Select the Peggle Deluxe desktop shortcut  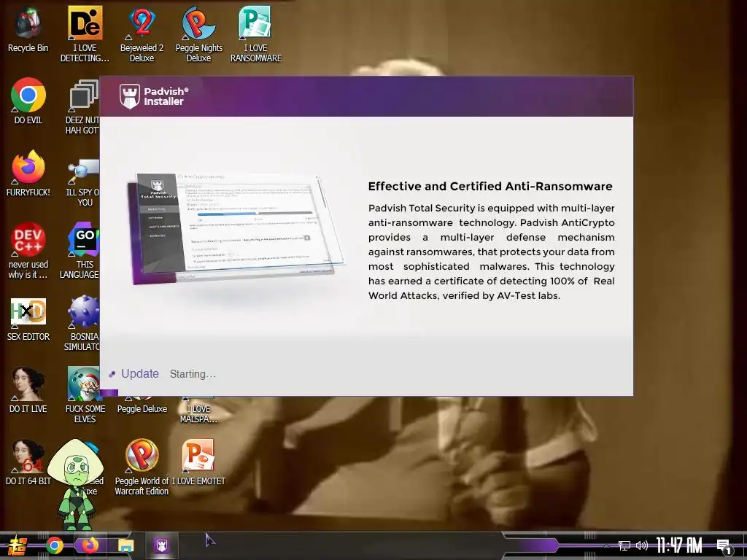pyautogui.click(x=142, y=405)
